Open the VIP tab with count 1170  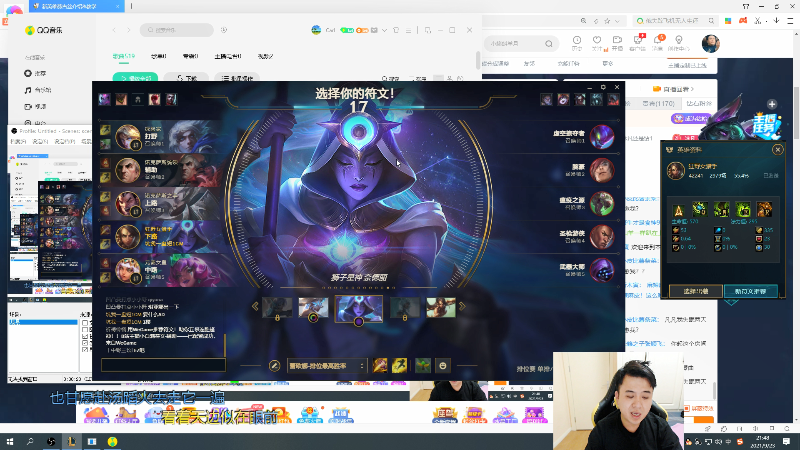pyautogui.click(x=658, y=104)
